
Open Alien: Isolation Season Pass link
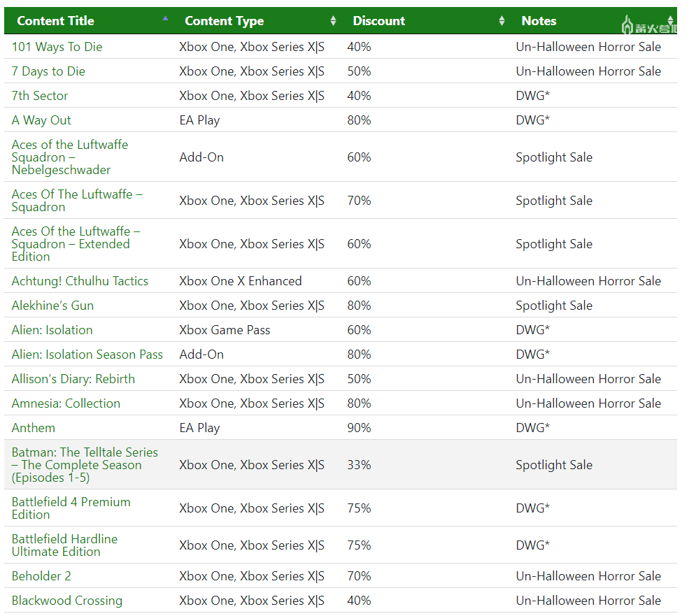tap(87, 354)
